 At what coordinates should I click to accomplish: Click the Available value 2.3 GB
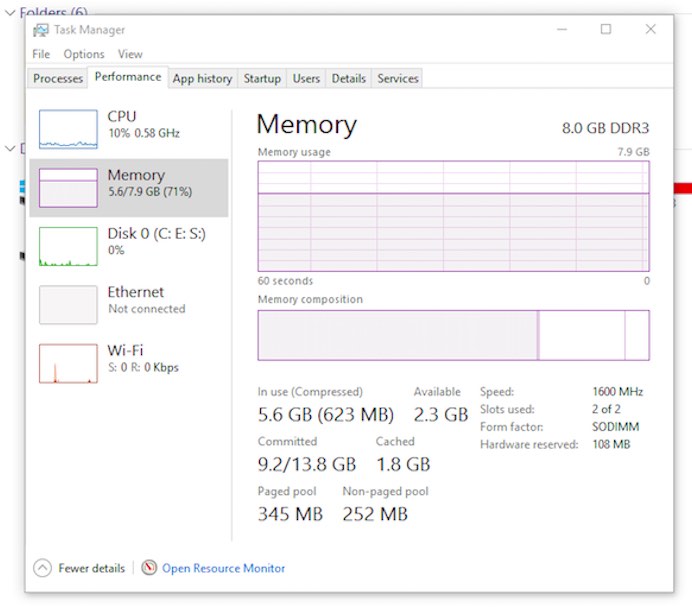point(440,415)
